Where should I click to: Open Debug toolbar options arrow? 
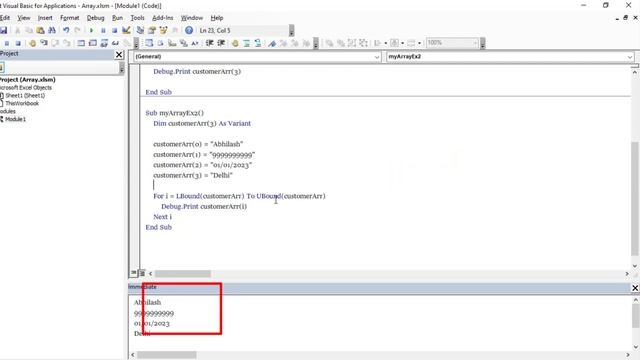coord(136,43)
